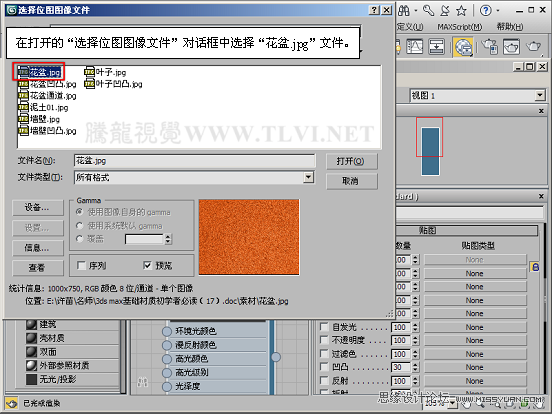
Task: Click the satellite dish subscription icon
Action: [445, 11]
